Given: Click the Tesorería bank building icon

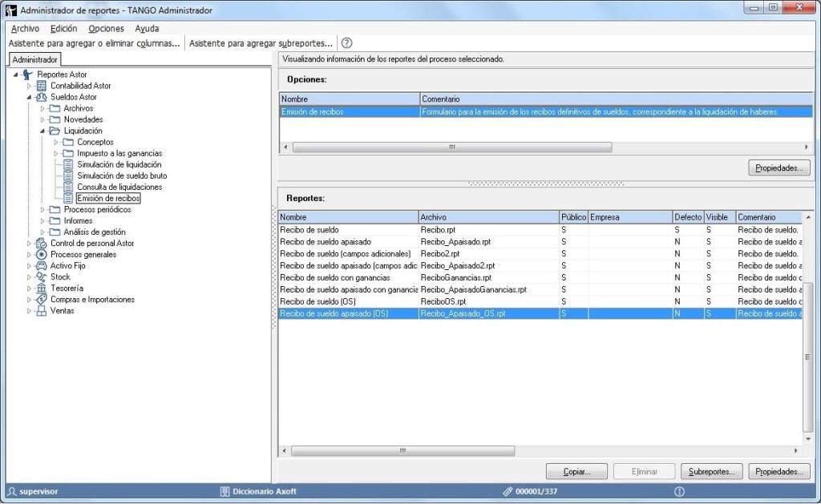Looking at the screenshot, I should click(42, 288).
